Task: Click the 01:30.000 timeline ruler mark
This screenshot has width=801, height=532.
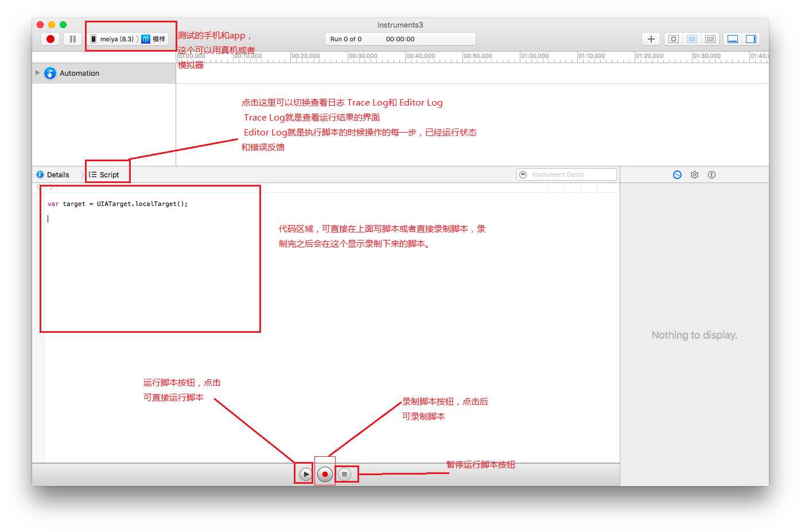Action: click(x=707, y=56)
